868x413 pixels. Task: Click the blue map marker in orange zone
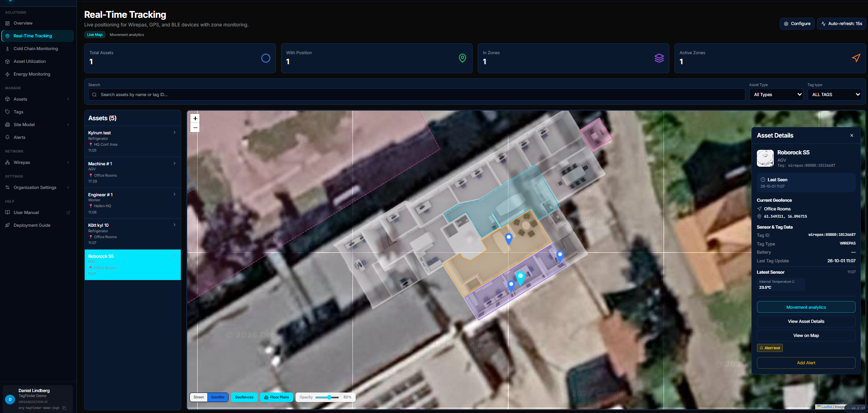509,238
